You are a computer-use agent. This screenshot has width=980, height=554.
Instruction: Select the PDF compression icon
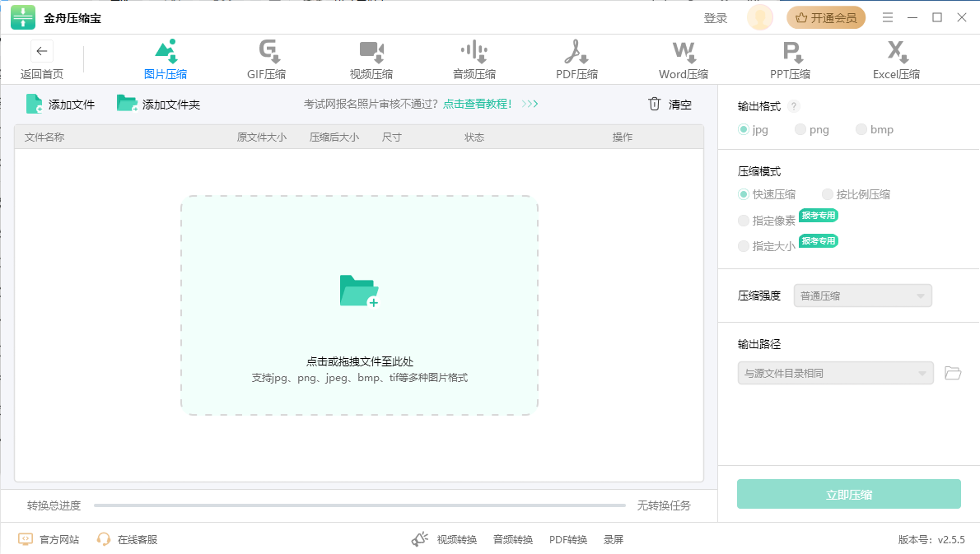pos(576,52)
